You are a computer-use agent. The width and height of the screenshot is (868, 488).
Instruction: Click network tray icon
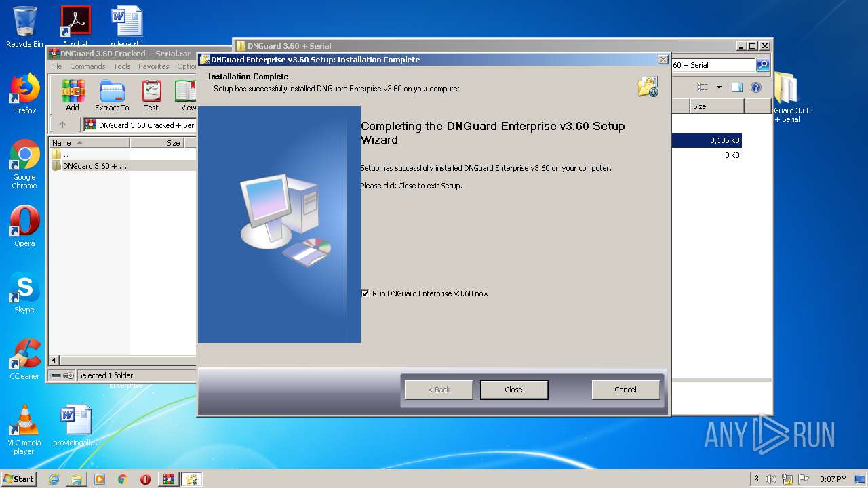(787, 479)
